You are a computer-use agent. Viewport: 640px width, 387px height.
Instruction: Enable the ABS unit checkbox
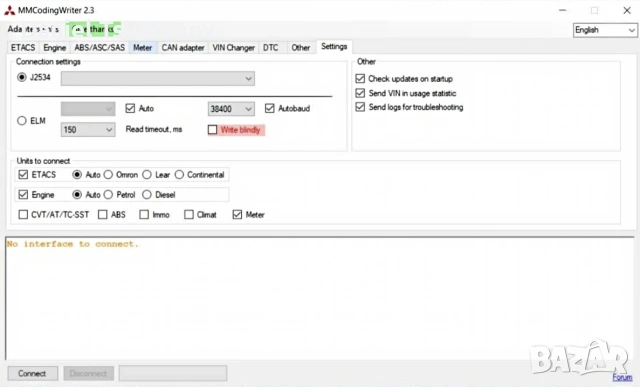pyautogui.click(x=102, y=215)
